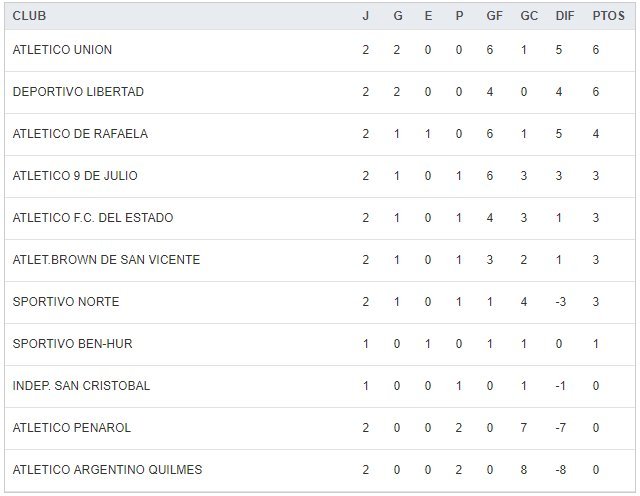Select the ATLETICO UNION team name
Viewport: 640px width, 496px height.
pos(62,50)
